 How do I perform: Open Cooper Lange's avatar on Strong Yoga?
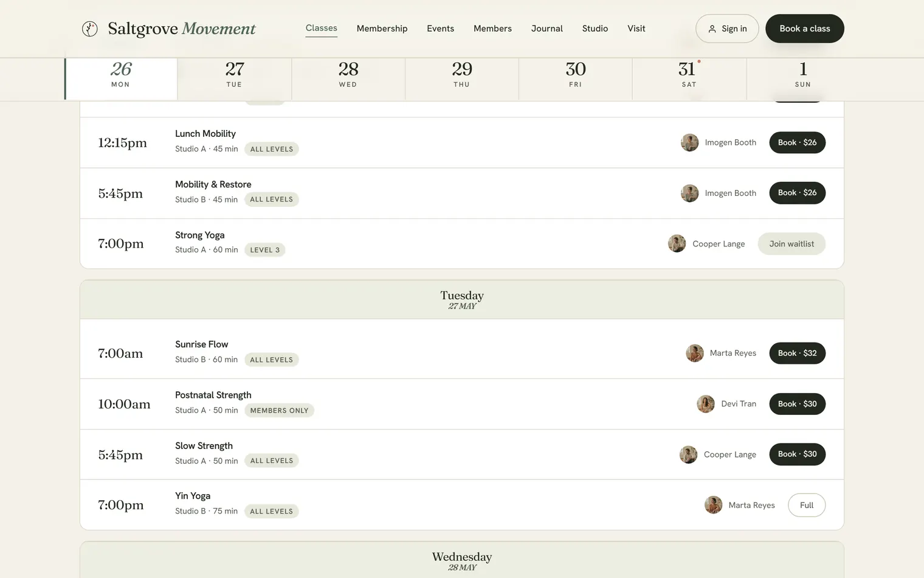pos(677,243)
